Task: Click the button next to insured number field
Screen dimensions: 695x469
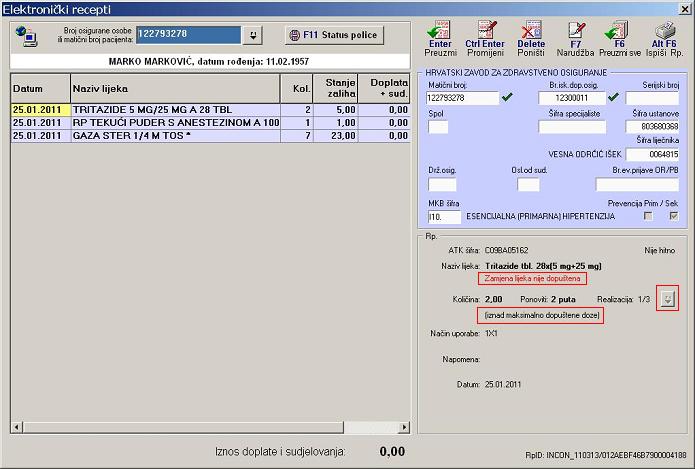Action: [253, 35]
